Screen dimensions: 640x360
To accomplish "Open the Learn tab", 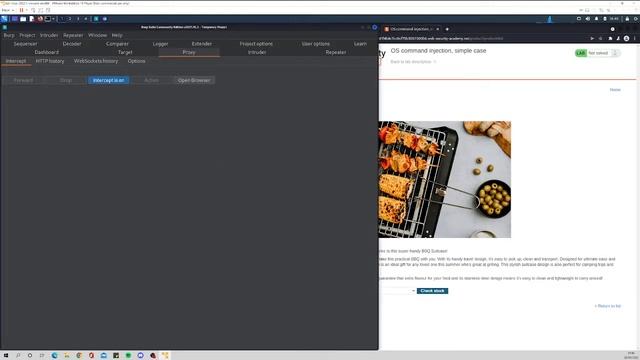I will pyautogui.click(x=360, y=44).
